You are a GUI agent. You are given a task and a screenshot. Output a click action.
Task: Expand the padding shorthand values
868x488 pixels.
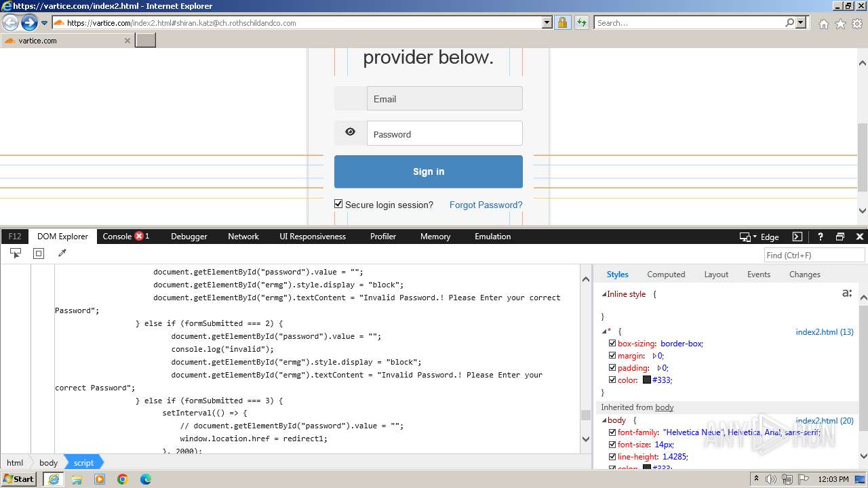659,368
